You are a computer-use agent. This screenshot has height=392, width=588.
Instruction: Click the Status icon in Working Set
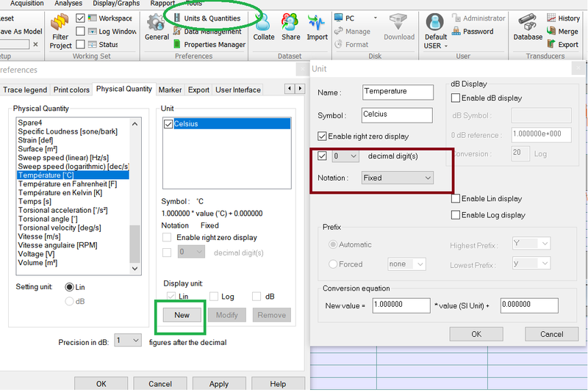[93, 45]
